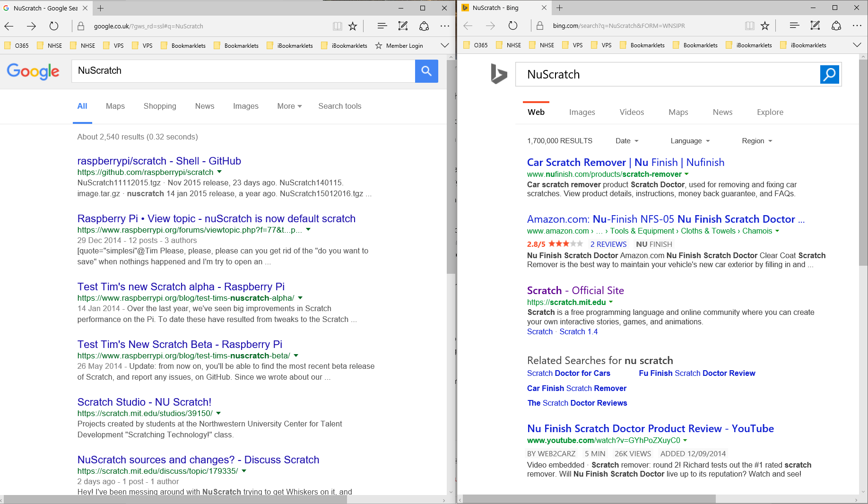Open the Hub in the Bing window

tap(794, 26)
